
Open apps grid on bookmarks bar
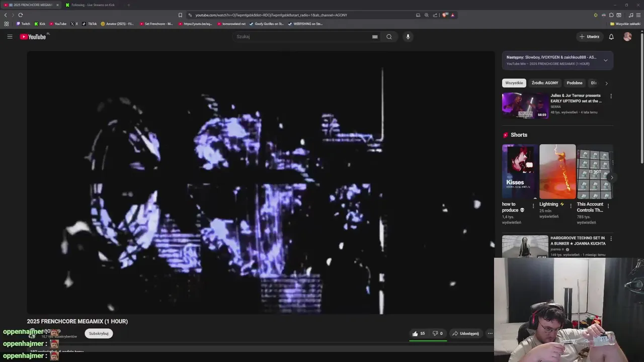(6, 24)
